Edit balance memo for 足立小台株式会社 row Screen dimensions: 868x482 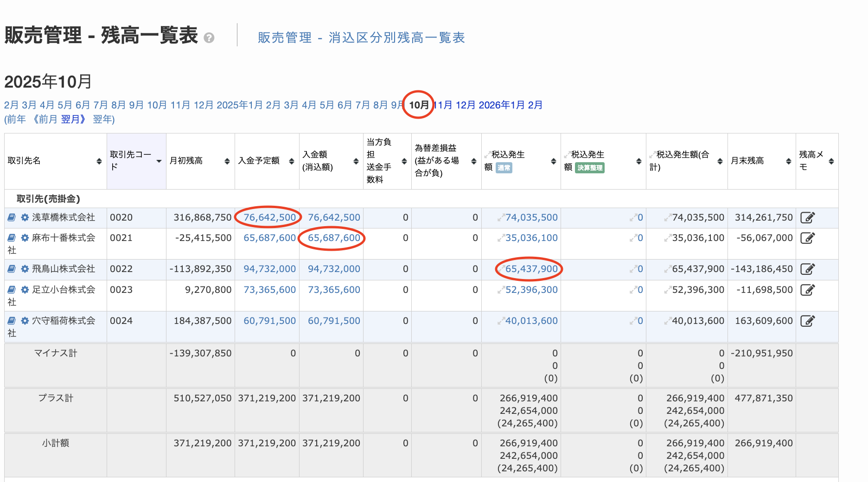(x=808, y=290)
